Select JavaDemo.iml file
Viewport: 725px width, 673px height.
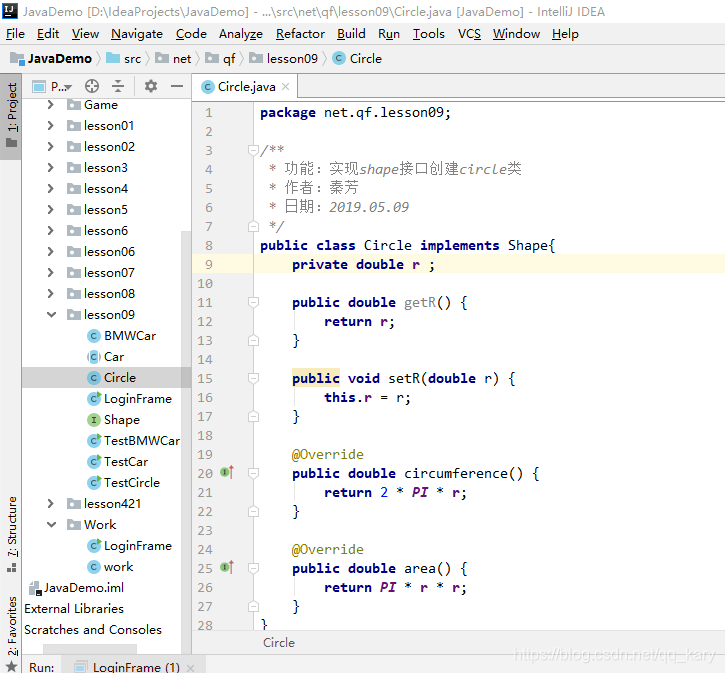pyautogui.click(x=77, y=588)
